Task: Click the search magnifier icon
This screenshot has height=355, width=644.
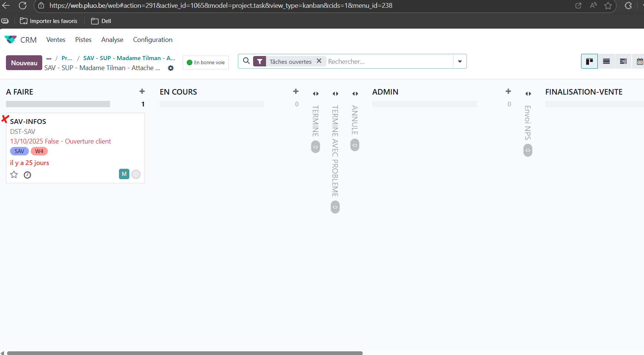Action: point(246,61)
